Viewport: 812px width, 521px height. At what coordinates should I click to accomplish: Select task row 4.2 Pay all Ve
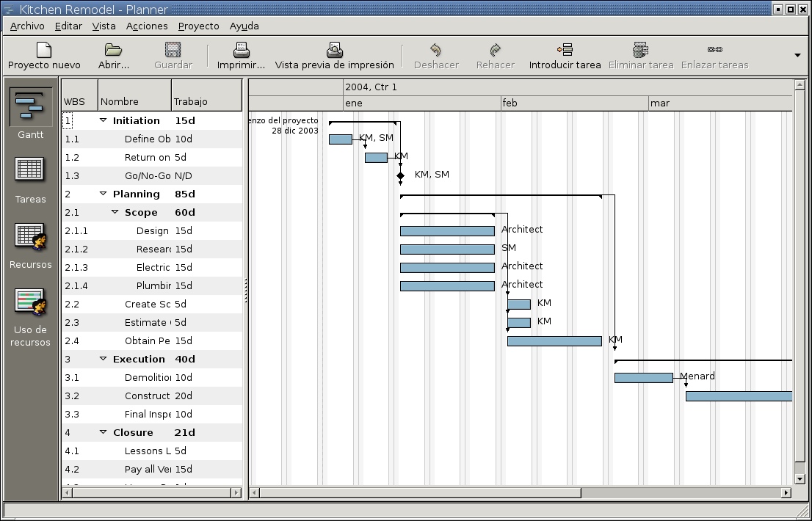[x=152, y=469]
